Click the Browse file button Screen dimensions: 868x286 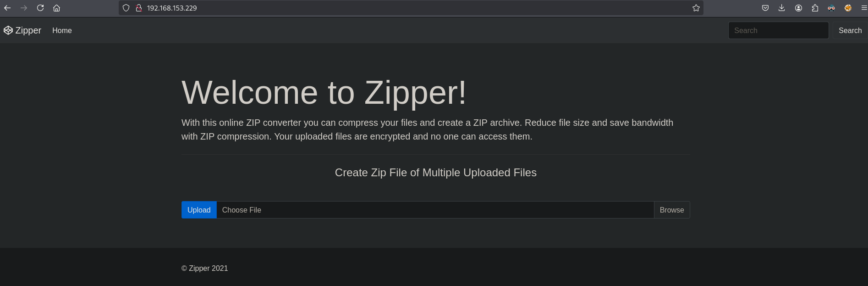tap(671, 210)
